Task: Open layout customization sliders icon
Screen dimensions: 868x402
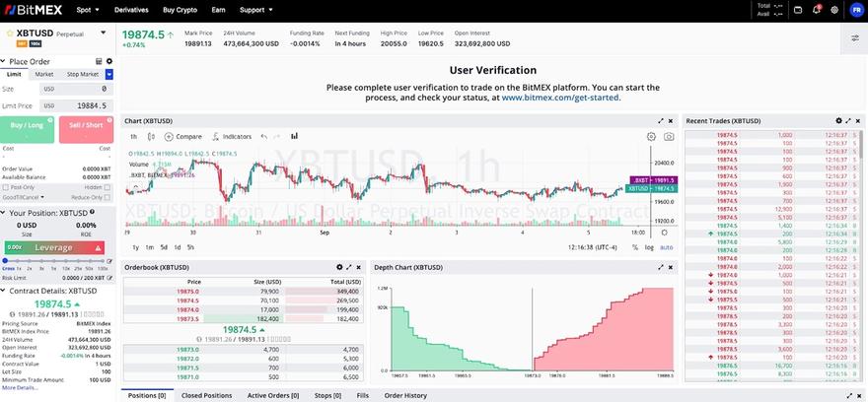Action: coord(855,38)
